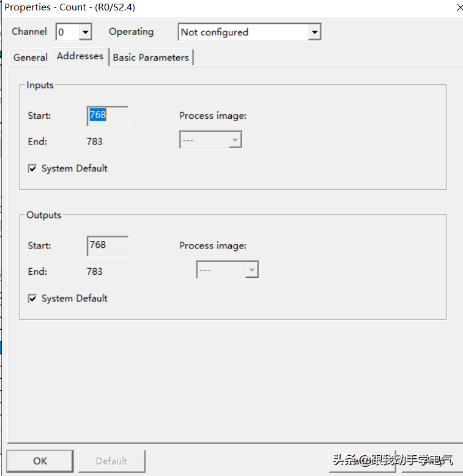Click the Inputs End value 783
This screenshot has height=476, width=463.
point(95,142)
